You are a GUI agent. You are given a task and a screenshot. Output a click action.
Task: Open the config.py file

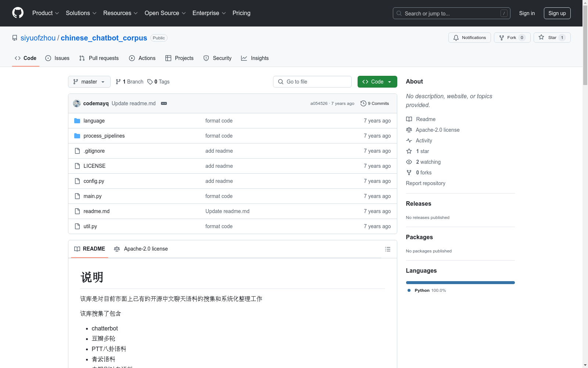click(x=94, y=181)
